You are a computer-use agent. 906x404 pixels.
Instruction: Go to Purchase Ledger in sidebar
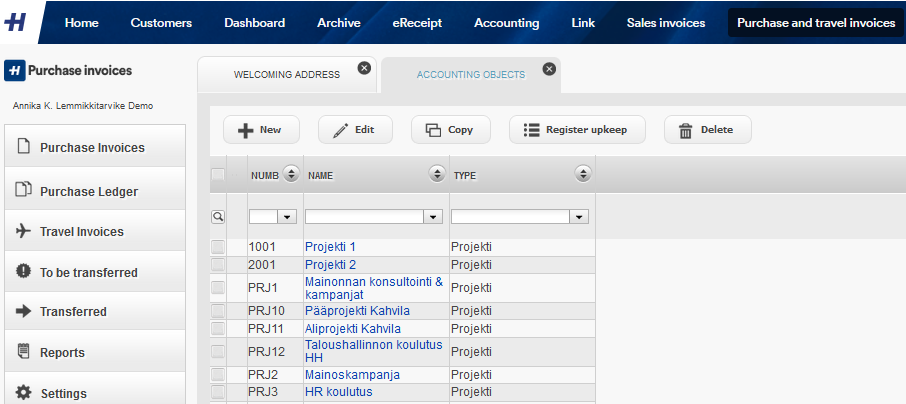pos(89,191)
